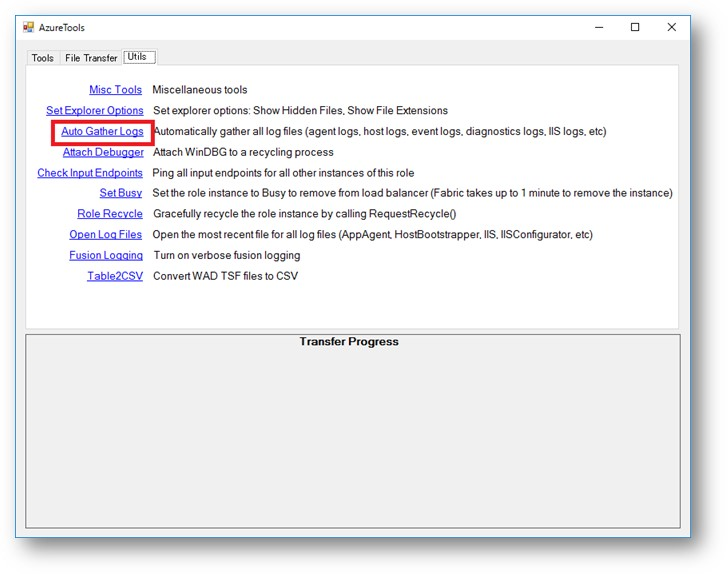Open the Table2CSV converter link

[115, 276]
